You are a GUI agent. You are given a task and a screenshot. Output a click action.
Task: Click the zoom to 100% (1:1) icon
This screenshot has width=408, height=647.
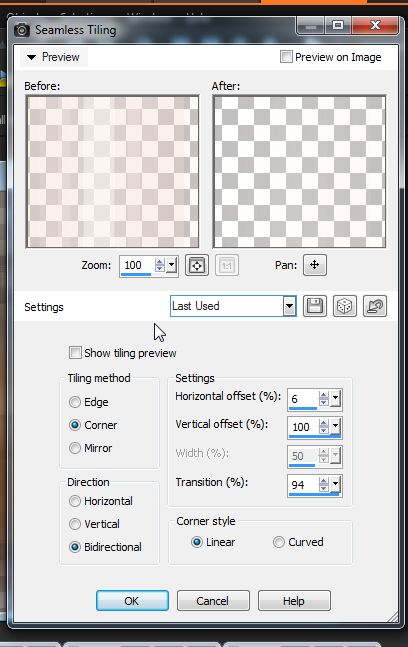(226, 265)
